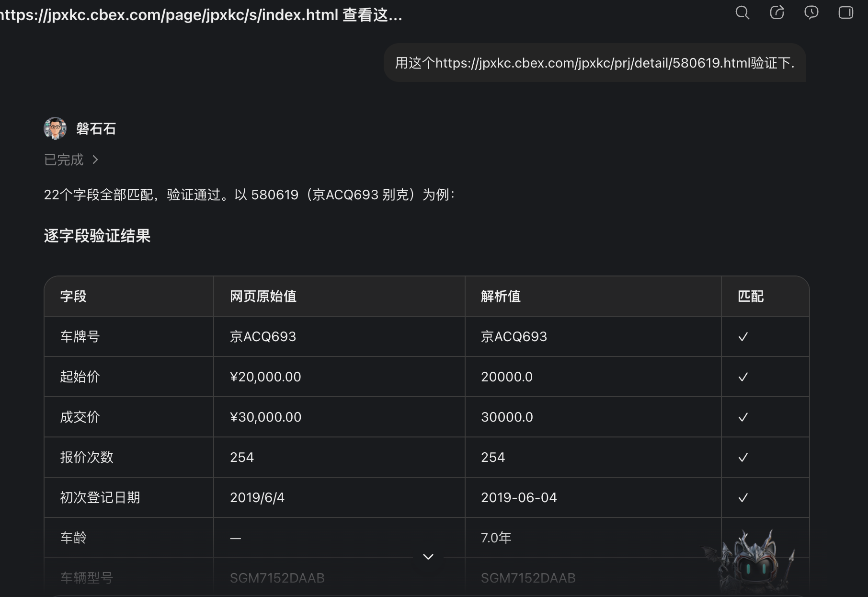868x597 pixels.
Task: Open the share/export icon
Action: tap(777, 12)
